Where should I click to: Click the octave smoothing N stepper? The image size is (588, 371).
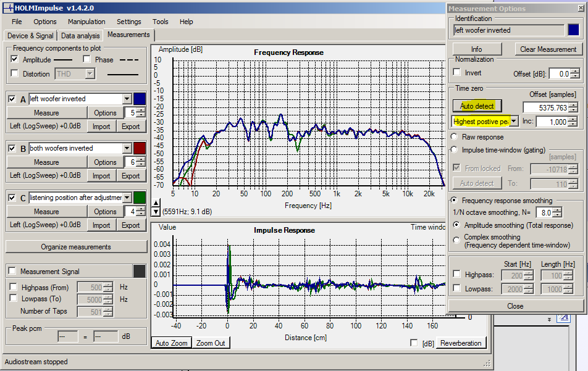click(x=558, y=212)
